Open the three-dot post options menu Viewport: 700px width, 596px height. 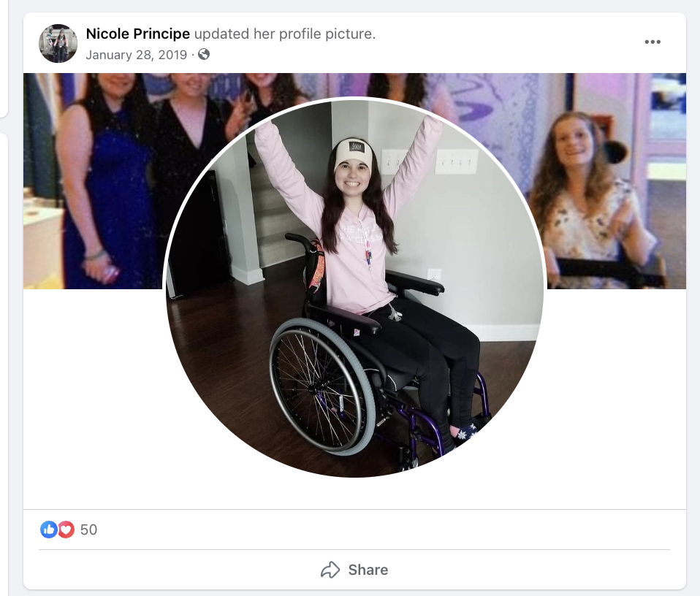(653, 42)
